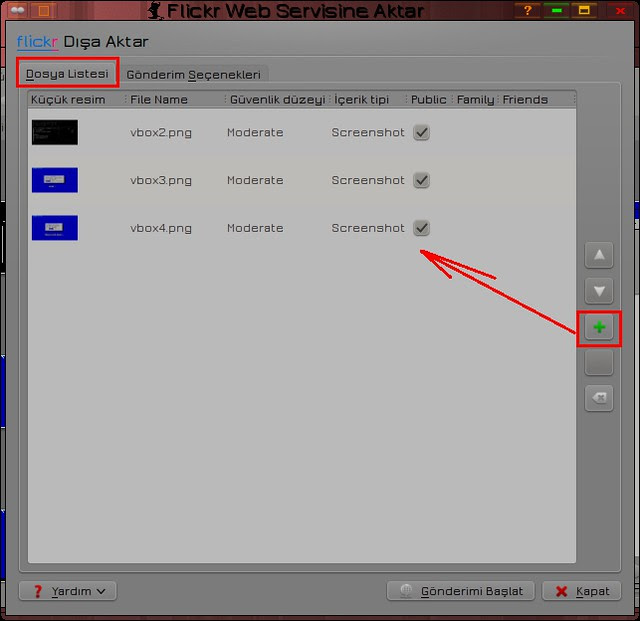Minimize the Flickr export window

tap(557, 10)
